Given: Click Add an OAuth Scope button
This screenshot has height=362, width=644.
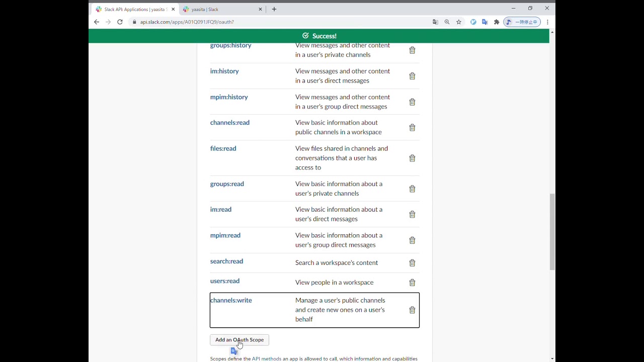Looking at the screenshot, I should pos(239,340).
